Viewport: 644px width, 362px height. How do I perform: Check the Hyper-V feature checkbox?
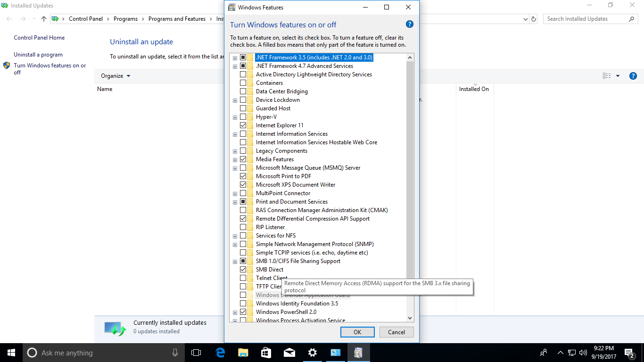(x=243, y=117)
